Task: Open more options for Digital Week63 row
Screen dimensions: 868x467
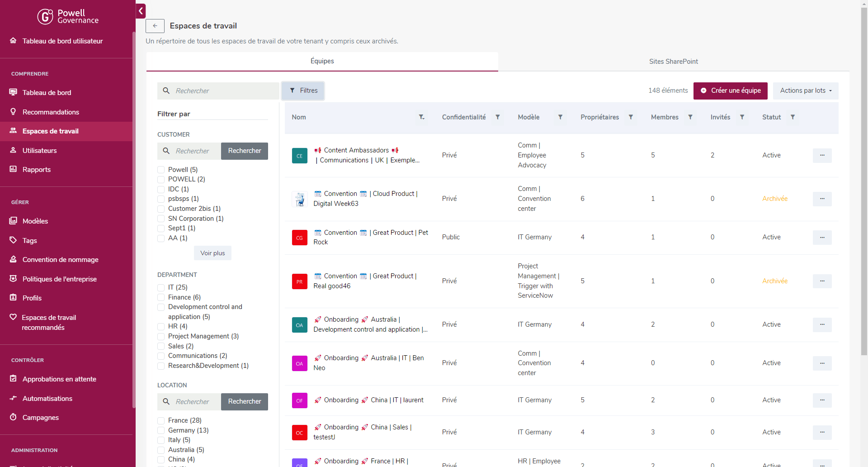Action: tap(822, 199)
